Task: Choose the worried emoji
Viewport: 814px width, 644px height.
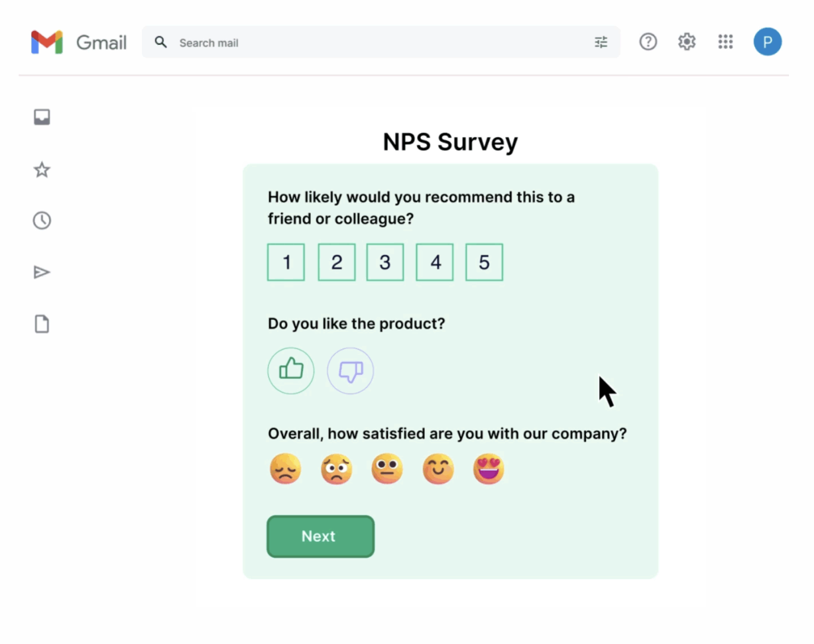Action: (337, 469)
